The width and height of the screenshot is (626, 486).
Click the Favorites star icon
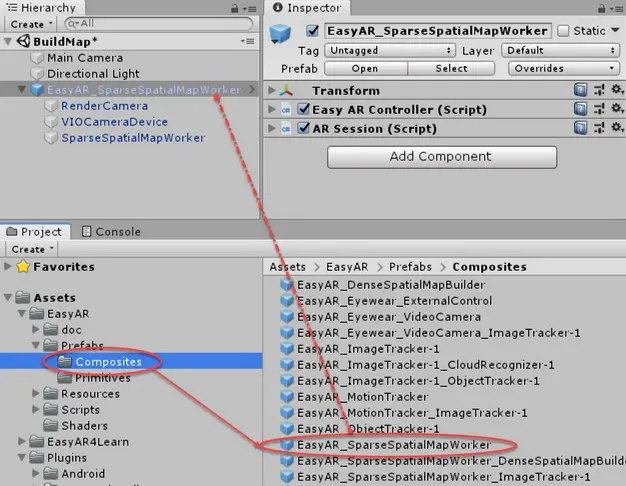pos(23,266)
